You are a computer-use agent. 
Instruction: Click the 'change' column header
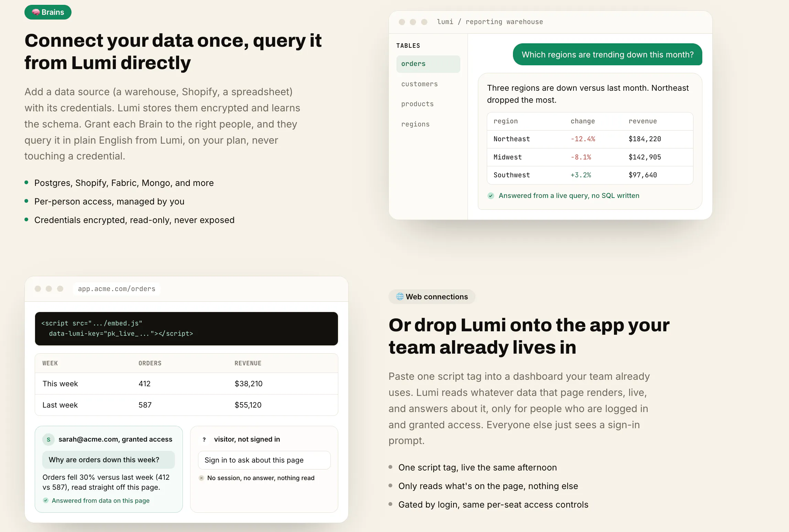pyautogui.click(x=583, y=121)
